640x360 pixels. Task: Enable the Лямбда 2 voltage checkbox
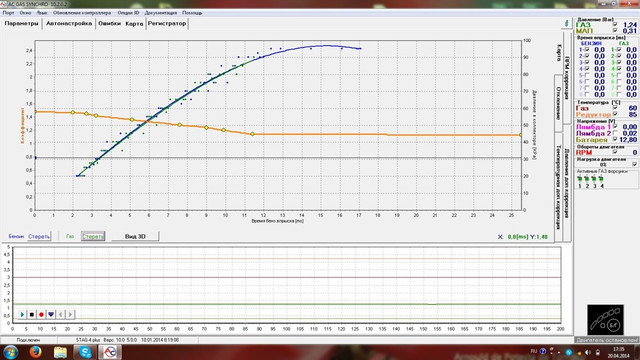pos(615,133)
